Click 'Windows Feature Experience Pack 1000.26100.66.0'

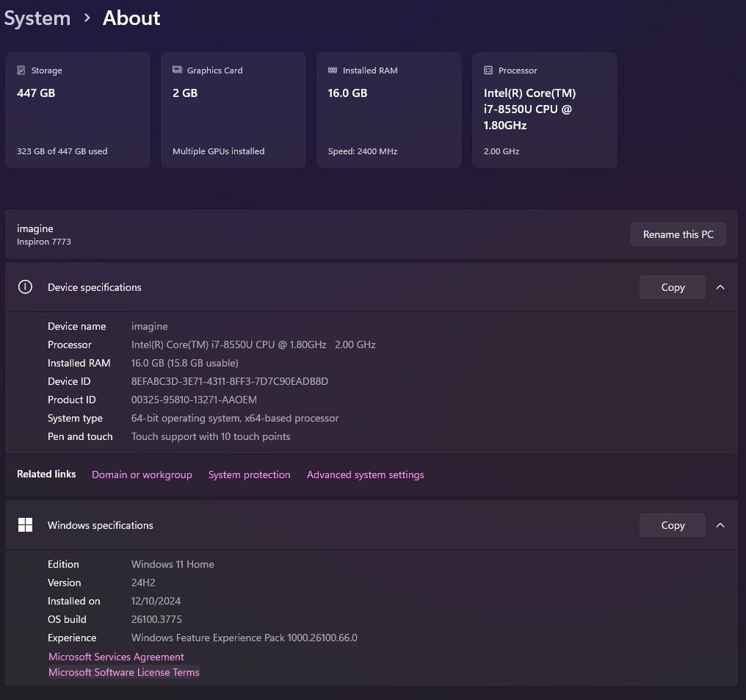244,638
